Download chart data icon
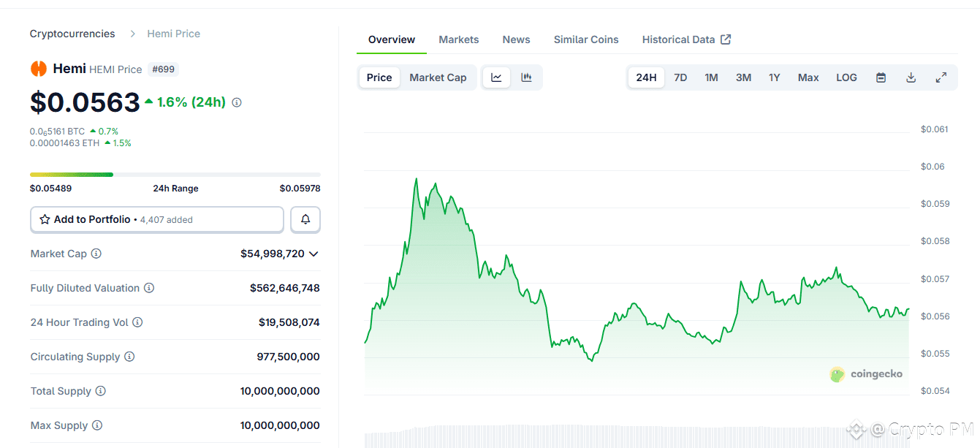980x448 pixels. (911, 77)
